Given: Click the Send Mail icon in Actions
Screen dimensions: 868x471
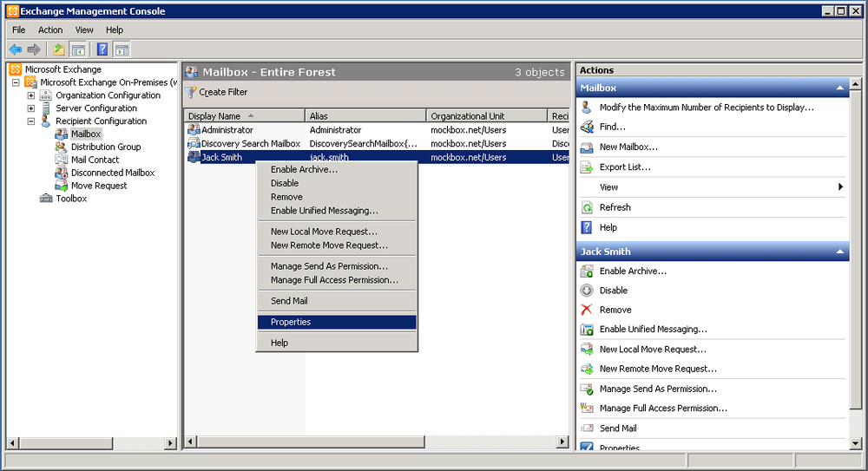Looking at the screenshot, I should pos(587,428).
